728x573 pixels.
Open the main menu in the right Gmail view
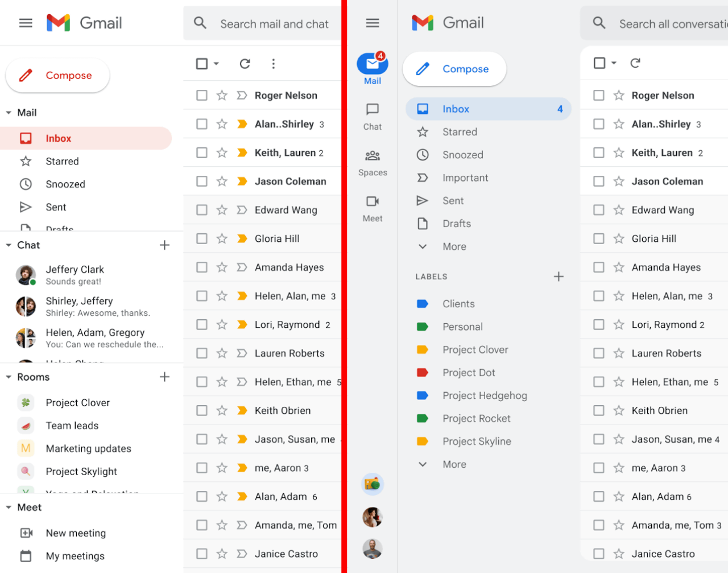(373, 23)
